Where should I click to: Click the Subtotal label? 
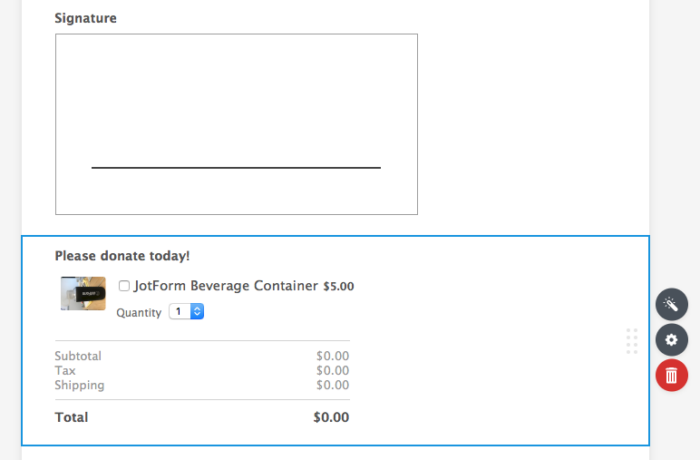(78, 356)
